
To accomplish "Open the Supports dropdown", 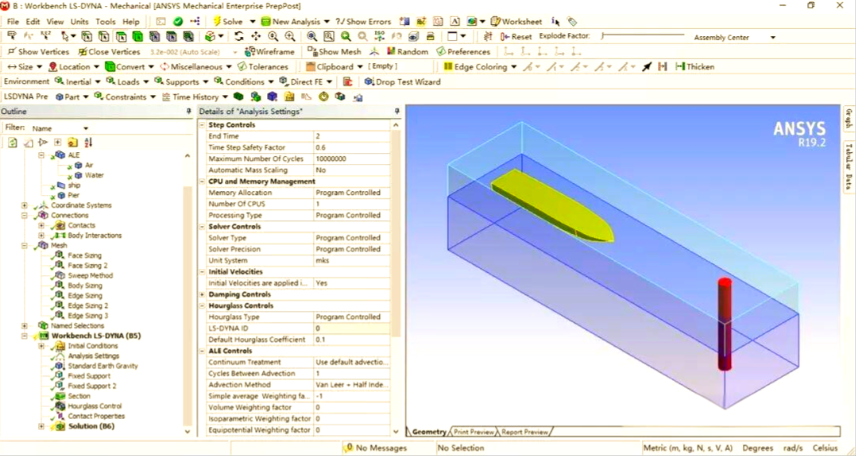I will [x=205, y=82].
